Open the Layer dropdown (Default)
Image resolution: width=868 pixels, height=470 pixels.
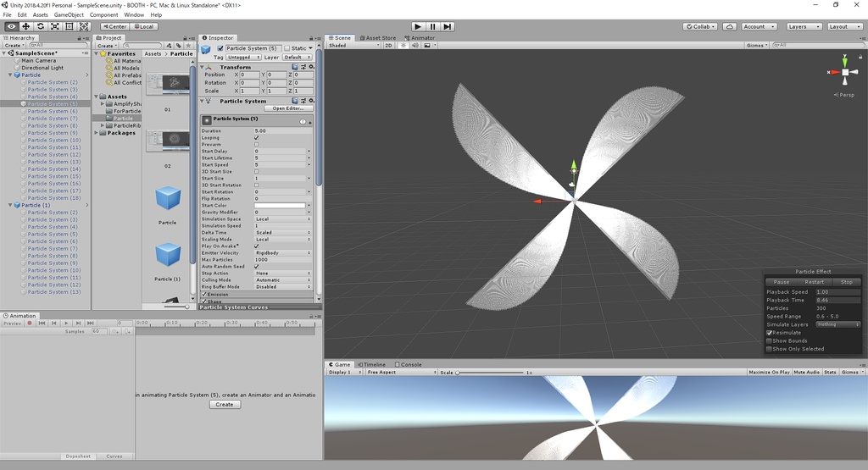[298, 58]
